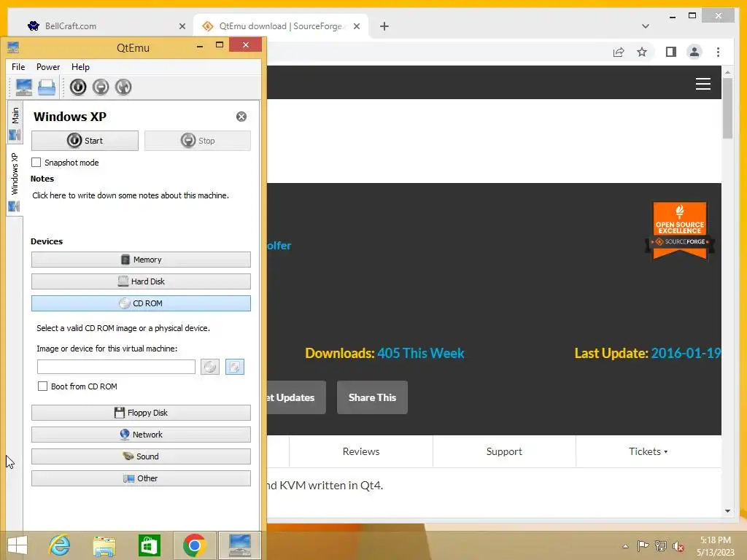Image resolution: width=747 pixels, height=560 pixels.
Task: Click the scrollbar down arrow in Chrome
Action: click(x=727, y=511)
